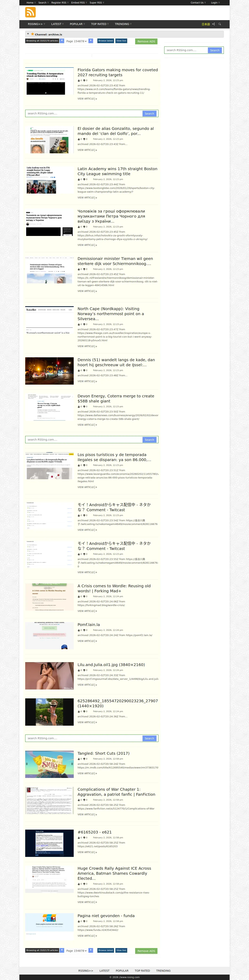The height and width of the screenshot is (980, 249).
Task: Click the green Remove ADS button at bottom
Action: click(146, 951)
